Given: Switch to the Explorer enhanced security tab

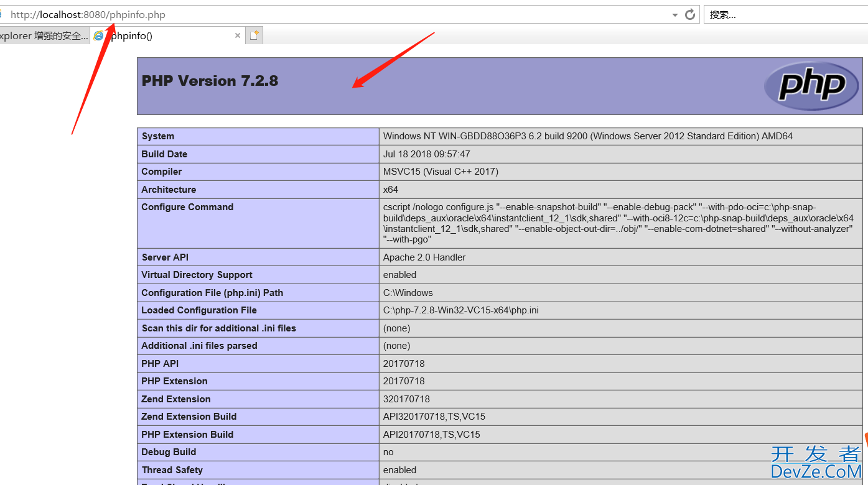Looking at the screenshot, I should click(x=44, y=35).
